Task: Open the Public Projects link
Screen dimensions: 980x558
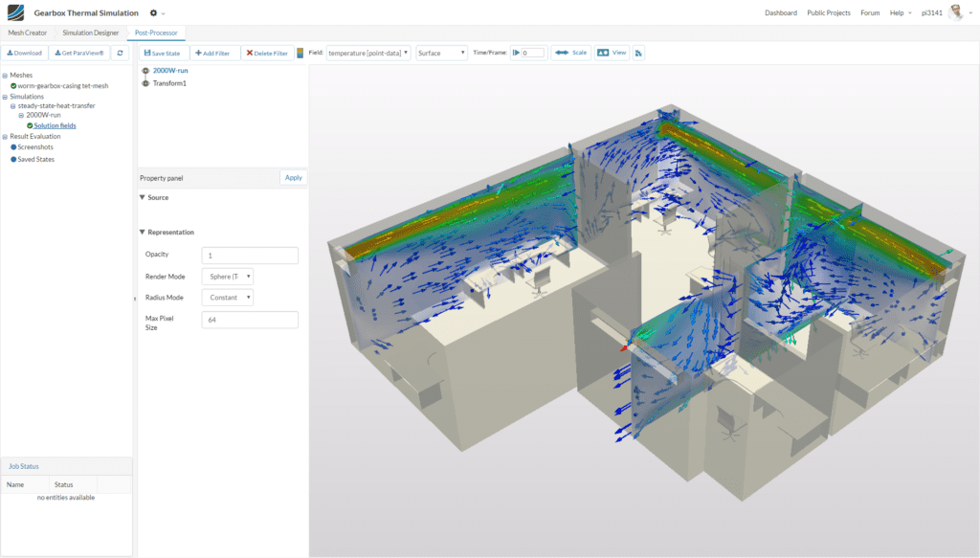Action: pos(829,12)
